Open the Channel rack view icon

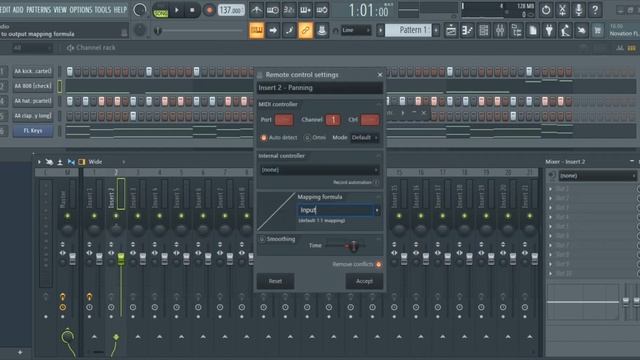[x=484, y=30]
